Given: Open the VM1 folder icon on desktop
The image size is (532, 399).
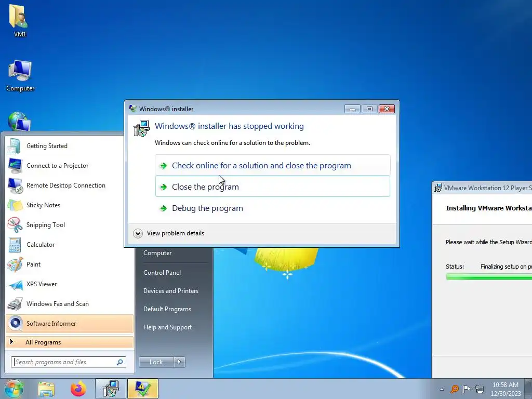Looking at the screenshot, I should click(19, 20).
